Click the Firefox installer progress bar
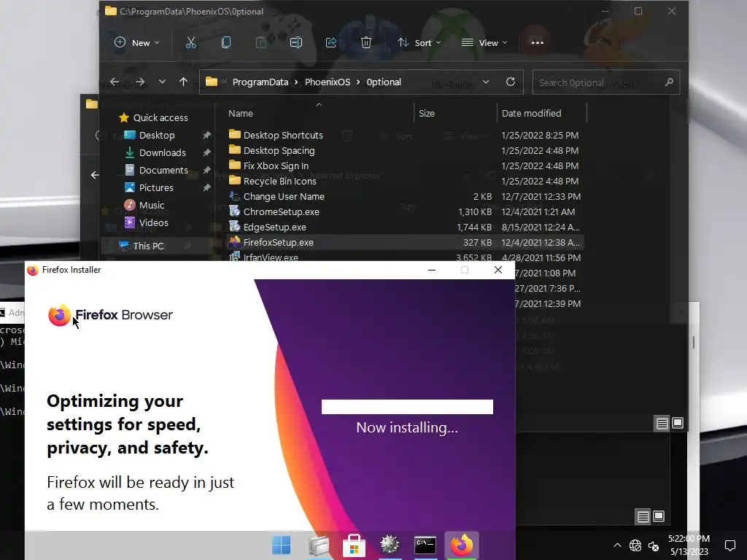 tap(407, 407)
